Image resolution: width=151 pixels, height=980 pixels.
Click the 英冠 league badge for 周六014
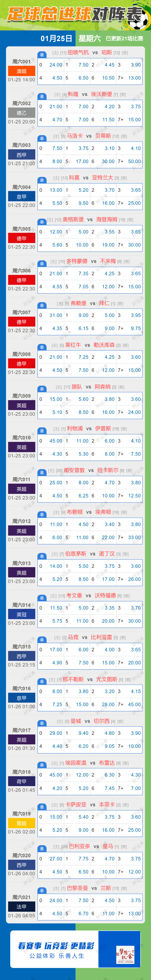click(x=22, y=614)
